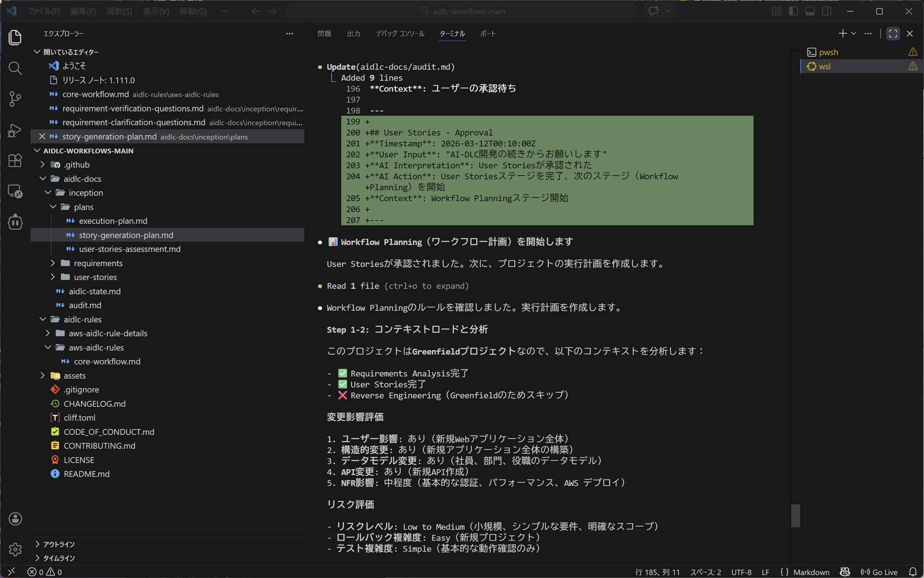Open the 移動(G) menu
Image resolution: width=924 pixels, height=578 pixels.
tap(193, 11)
